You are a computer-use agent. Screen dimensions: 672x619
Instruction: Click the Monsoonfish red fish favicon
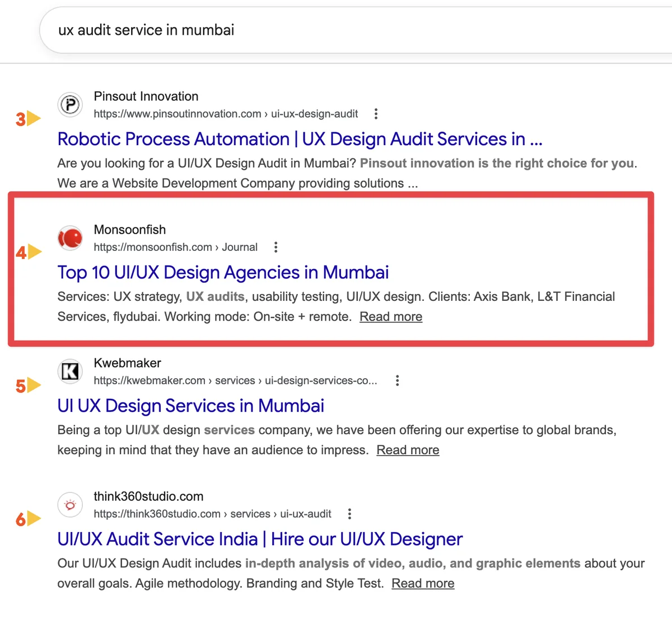pos(70,238)
